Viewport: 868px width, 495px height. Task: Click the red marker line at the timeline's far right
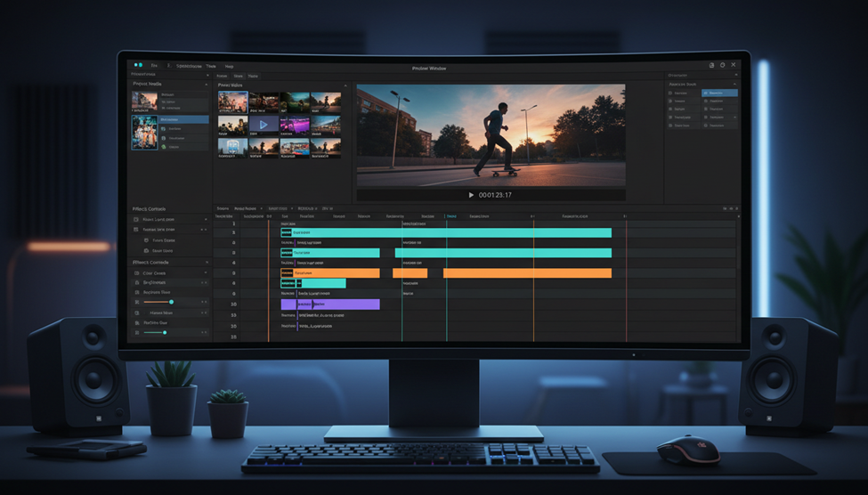[x=626, y=281]
